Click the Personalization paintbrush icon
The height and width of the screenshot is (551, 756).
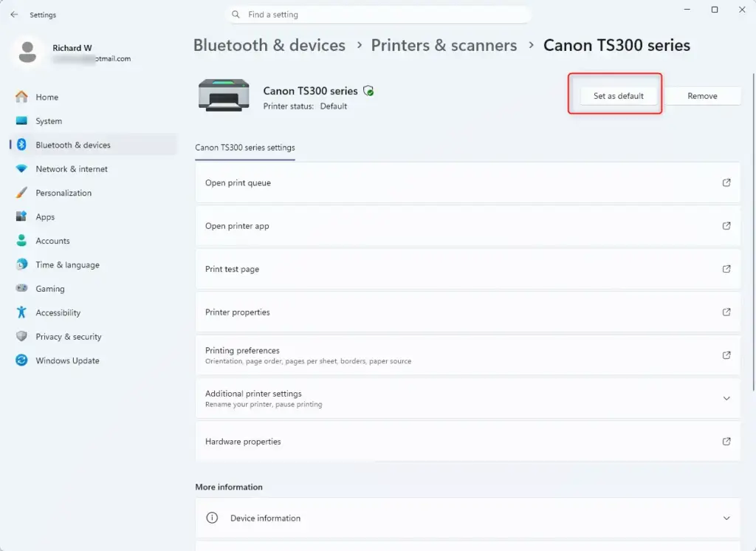(x=21, y=193)
